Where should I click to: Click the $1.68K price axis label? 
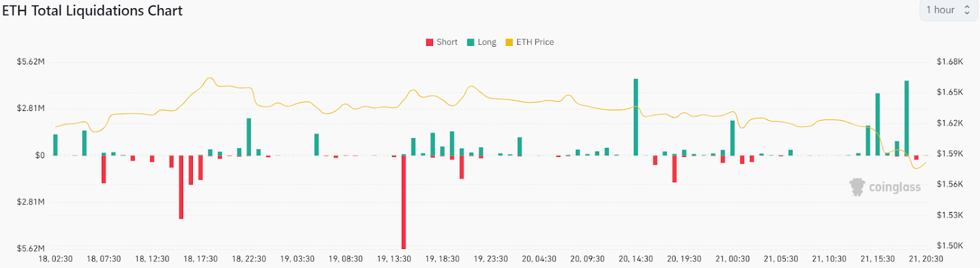[949, 62]
